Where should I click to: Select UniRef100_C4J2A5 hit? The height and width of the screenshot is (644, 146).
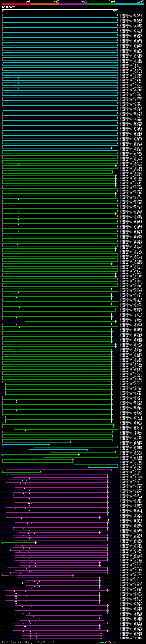tap(131, 469)
